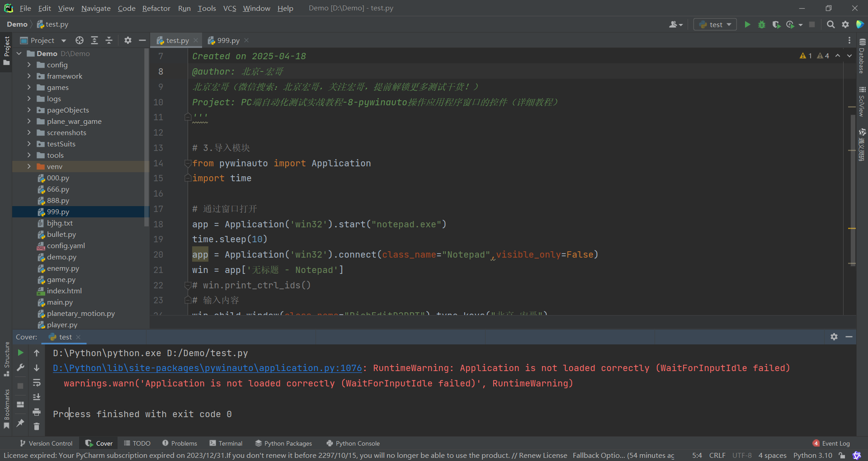Click the Python 3.10 interpreter widget
868x461 pixels.
812,455
